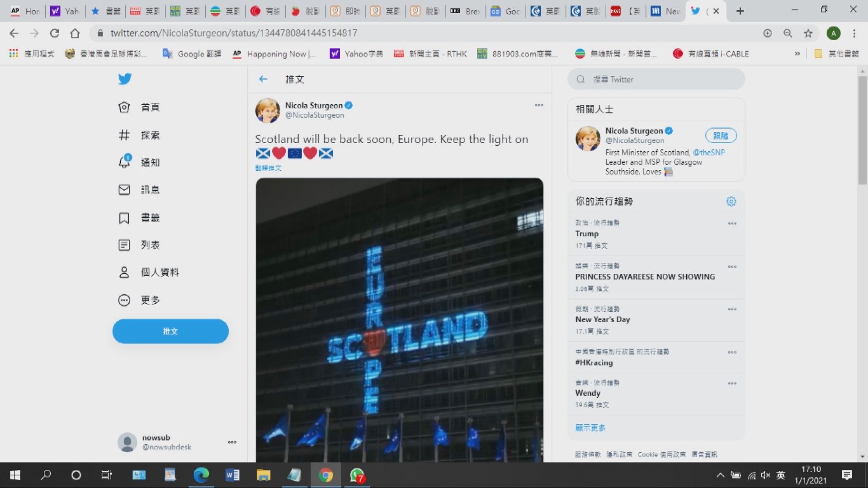Switch to the AP Hong Kong browser tab
Image resolution: width=868 pixels, height=488 pixels.
point(25,11)
